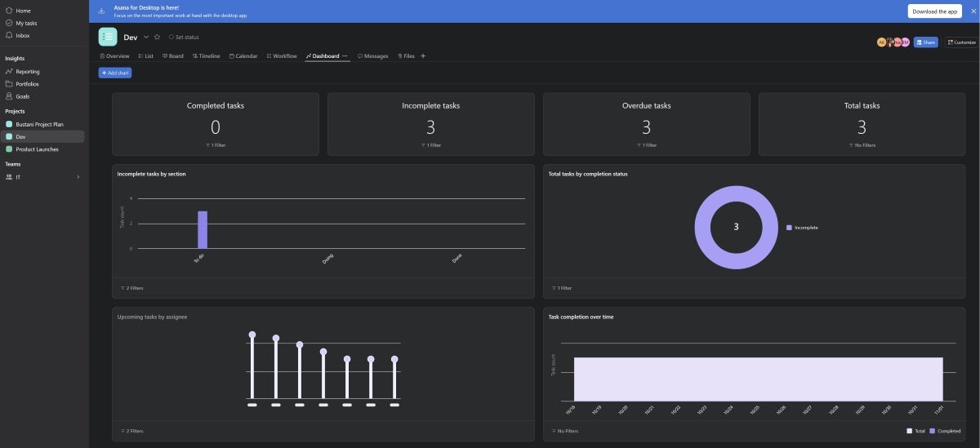Click the AK member avatar
Viewport: 980px width, 448px height.
pos(881,42)
